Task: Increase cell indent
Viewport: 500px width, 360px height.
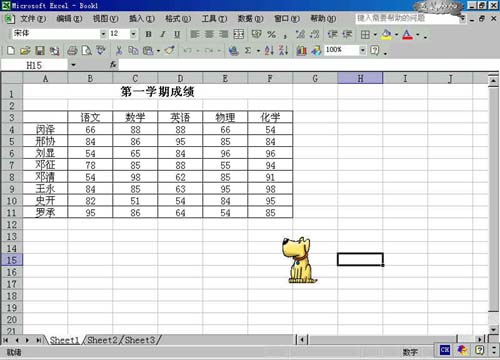Action: coord(347,34)
